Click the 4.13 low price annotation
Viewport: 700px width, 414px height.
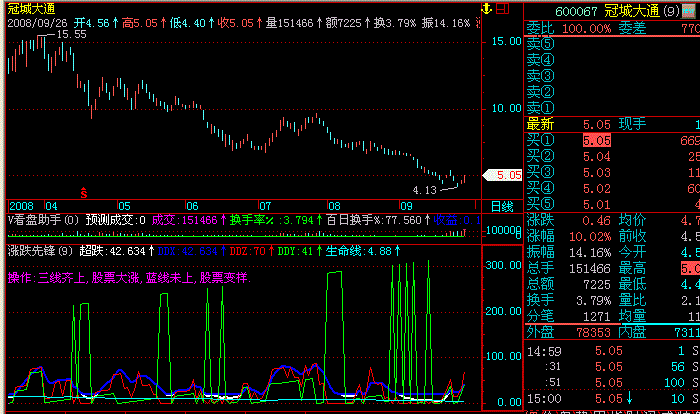coord(424,190)
